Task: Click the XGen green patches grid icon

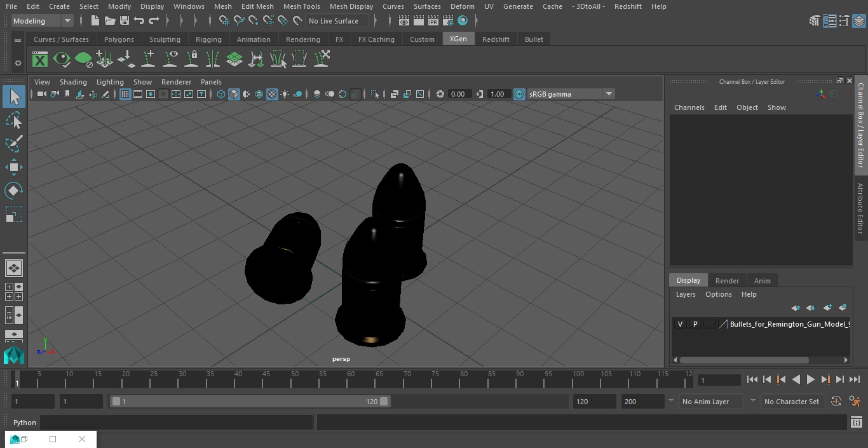Action: coord(234,59)
